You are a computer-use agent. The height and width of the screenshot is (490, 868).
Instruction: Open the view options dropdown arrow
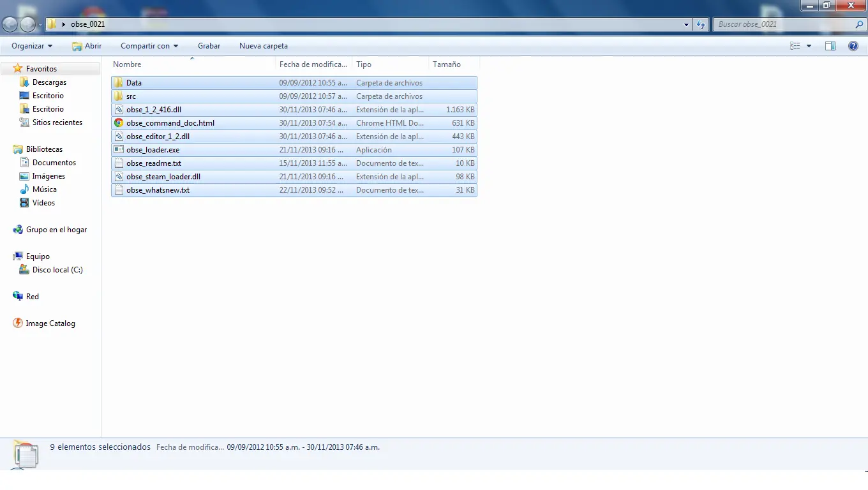[x=809, y=46]
